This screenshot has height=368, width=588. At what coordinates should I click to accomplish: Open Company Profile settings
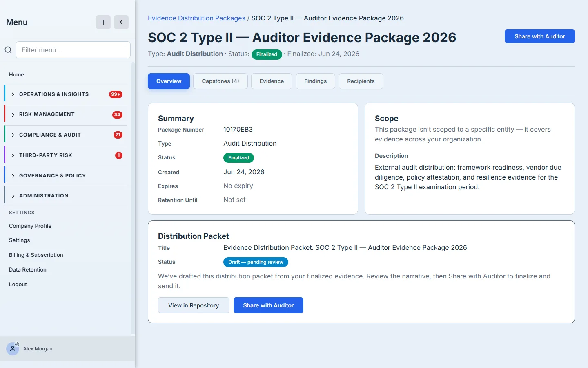(x=30, y=226)
